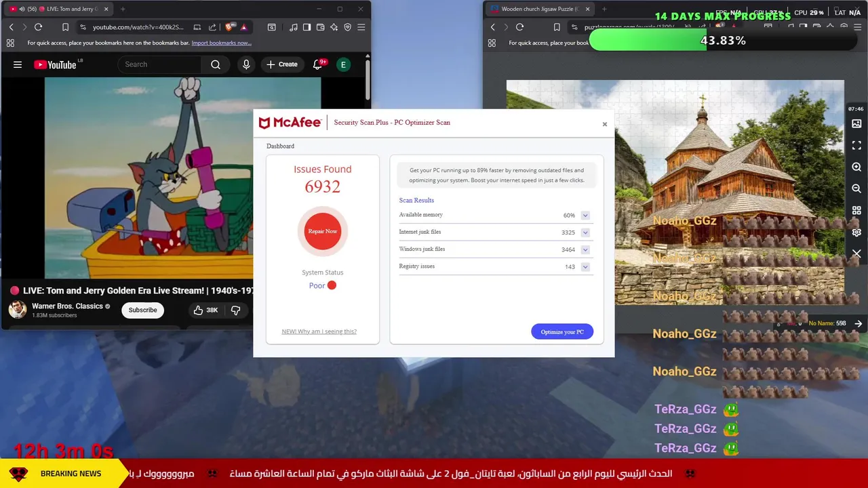Screen dimensions: 868x488
Task: Open YouTube notifications bell
Action: 317,64
